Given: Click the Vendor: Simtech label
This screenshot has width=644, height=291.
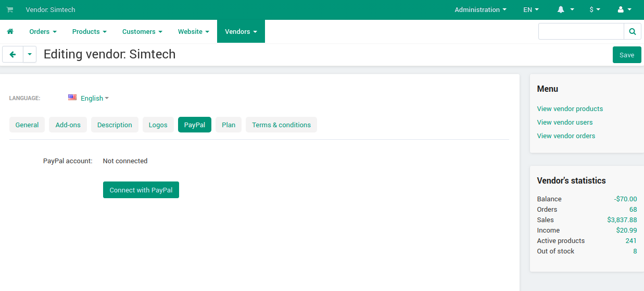Looking at the screenshot, I should point(50,10).
